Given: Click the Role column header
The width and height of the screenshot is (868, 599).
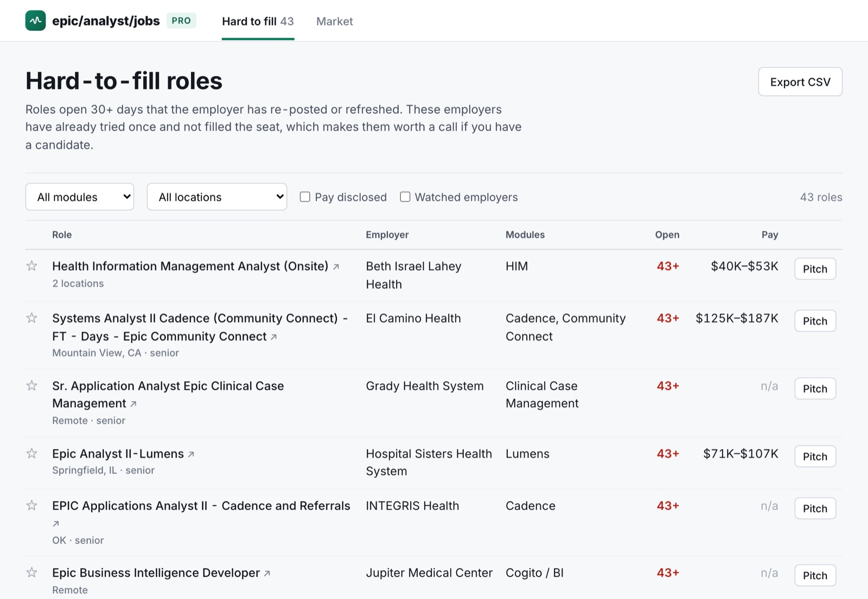Looking at the screenshot, I should pos(62,235).
